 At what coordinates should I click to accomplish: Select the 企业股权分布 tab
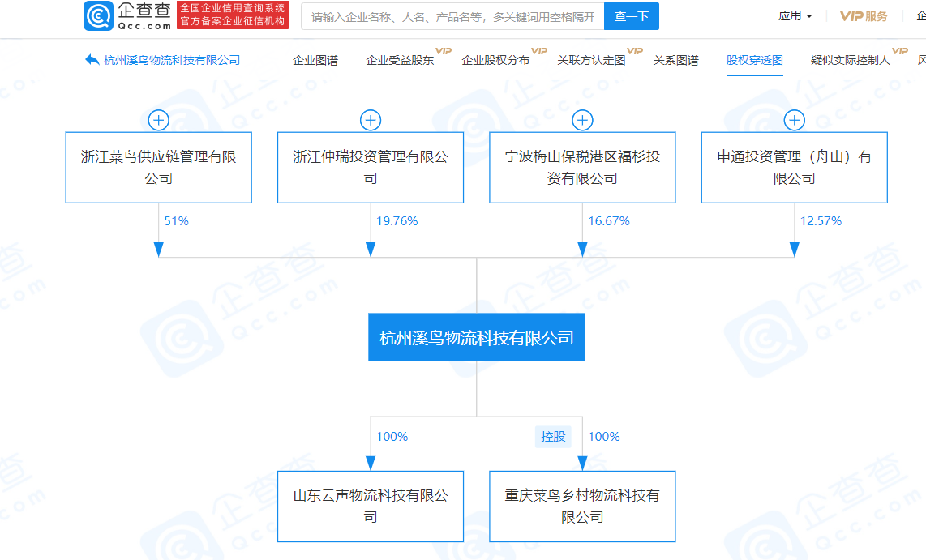point(495,60)
